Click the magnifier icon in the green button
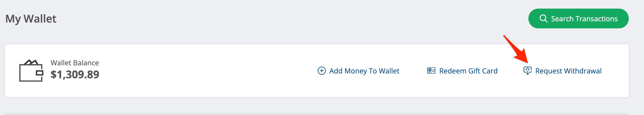644x115 pixels. pyautogui.click(x=543, y=18)
